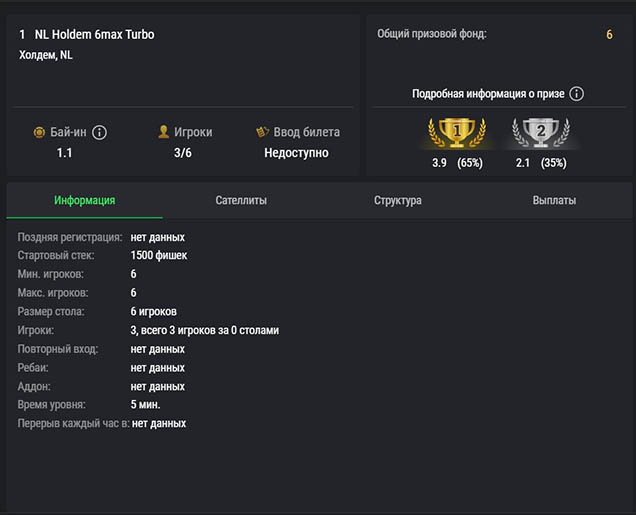
Task: Click the 5 мин. level time value
Action: point(146,405)
